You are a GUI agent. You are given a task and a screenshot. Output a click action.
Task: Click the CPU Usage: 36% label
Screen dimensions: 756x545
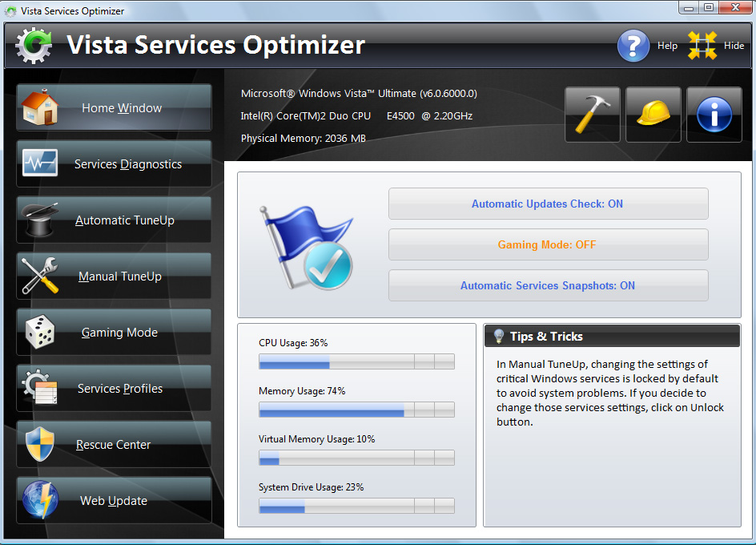pyautogui.click(x=293, y=343)
